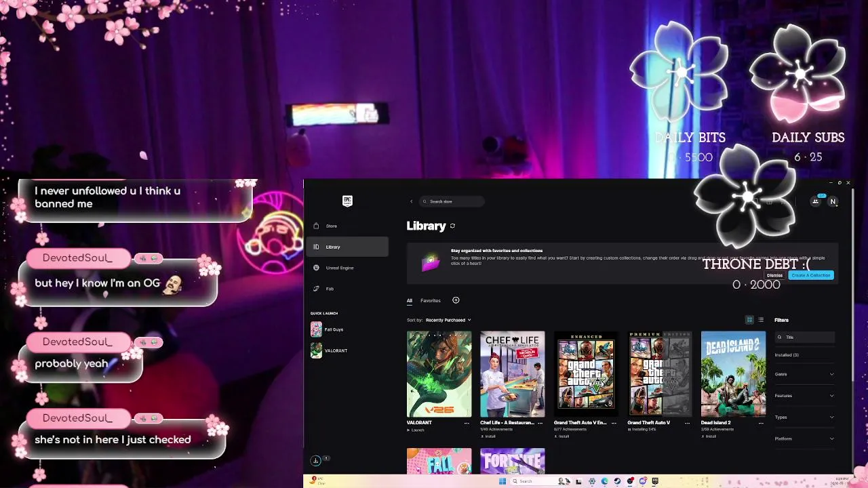
Task: Open Epic Games Launcher taskbar icon
Action: coord(655,481)
